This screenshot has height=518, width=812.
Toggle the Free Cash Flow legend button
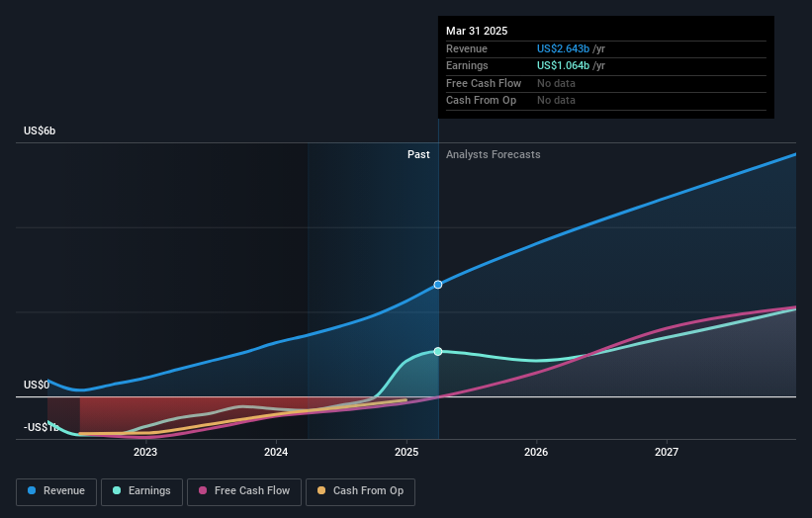(244, 491)
